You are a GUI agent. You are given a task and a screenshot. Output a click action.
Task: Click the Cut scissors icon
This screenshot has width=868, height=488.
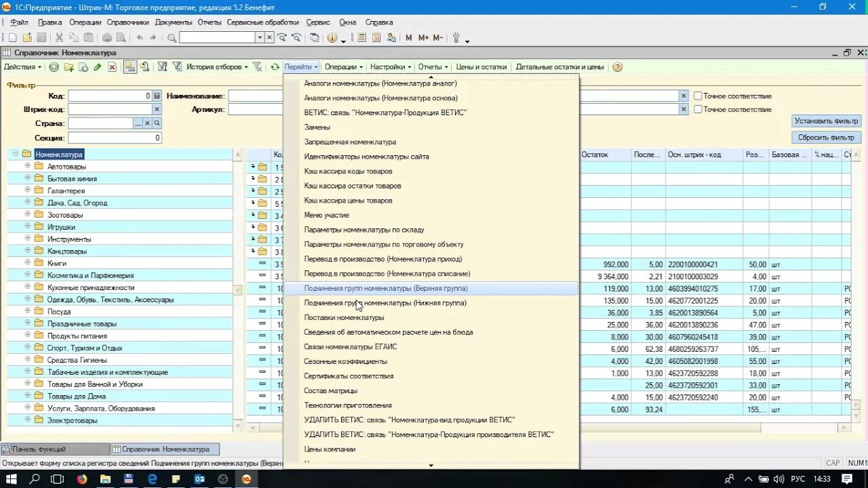point(59,38)
